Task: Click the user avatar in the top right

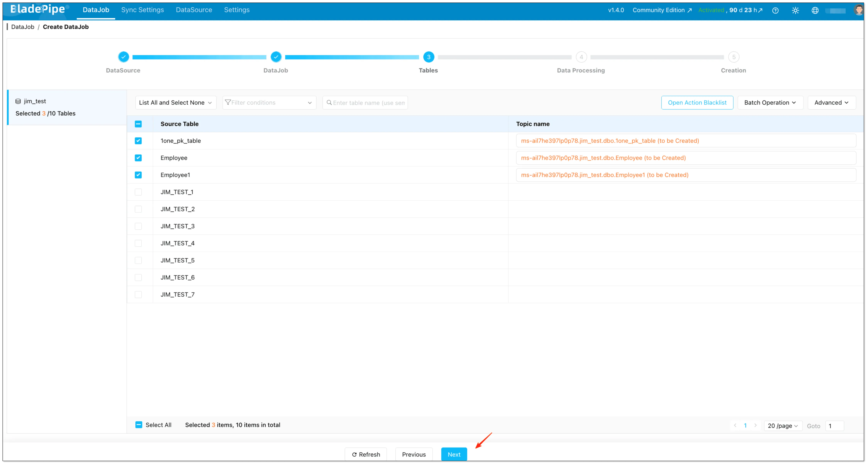Action: coord(859,10)
